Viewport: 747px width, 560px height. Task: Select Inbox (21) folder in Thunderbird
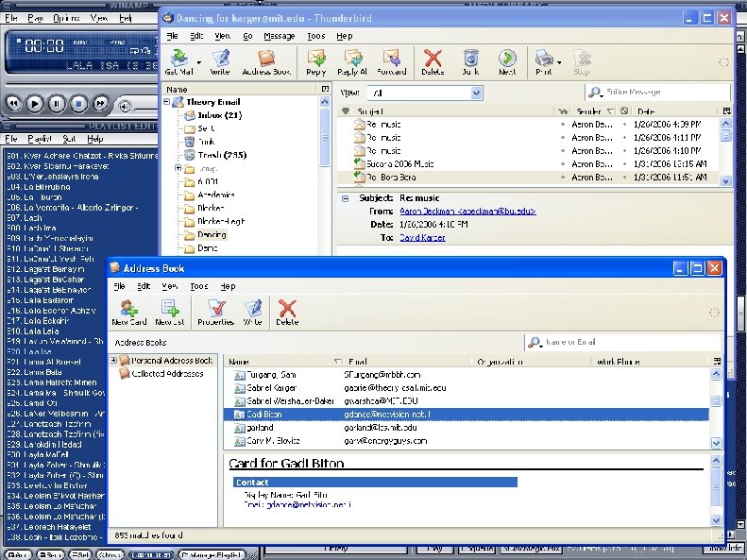[220, 115]
